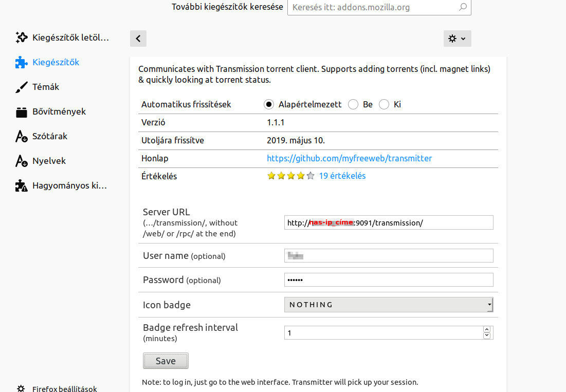
Task: Select the Kiegészítők sidebar label
Action: click(56, 62)
